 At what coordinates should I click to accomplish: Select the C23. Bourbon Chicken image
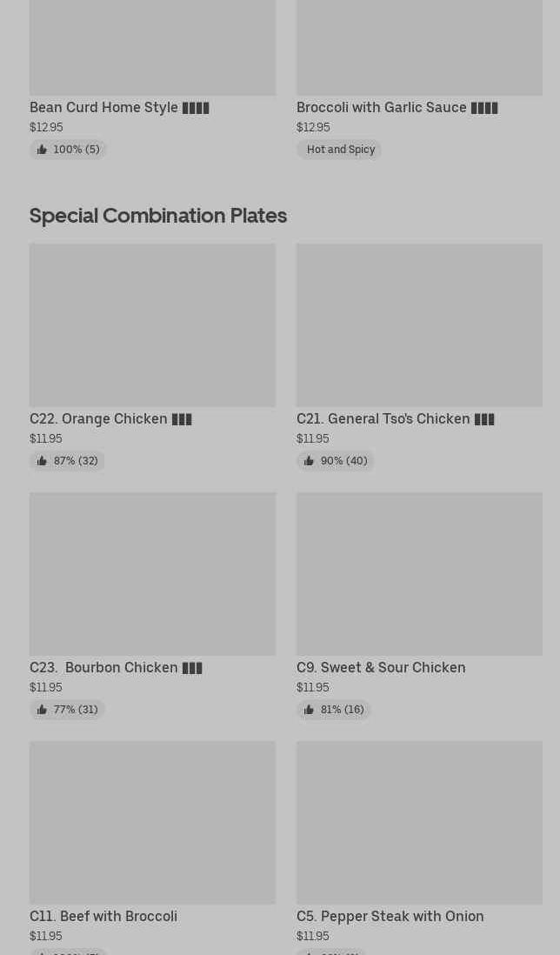pos(152,573)
